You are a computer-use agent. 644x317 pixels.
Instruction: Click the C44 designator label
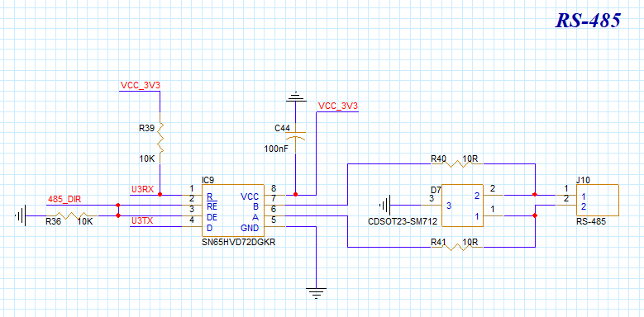tap(283, 128)
